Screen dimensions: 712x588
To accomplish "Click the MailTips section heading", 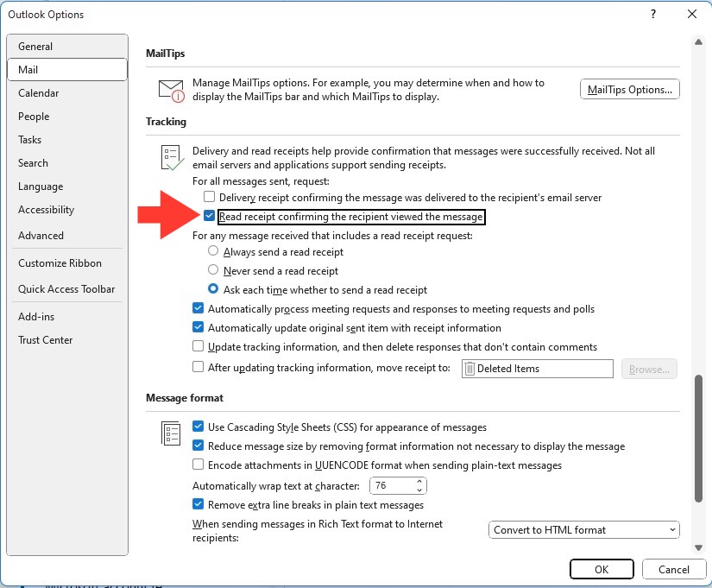I will tap(166, 54).
